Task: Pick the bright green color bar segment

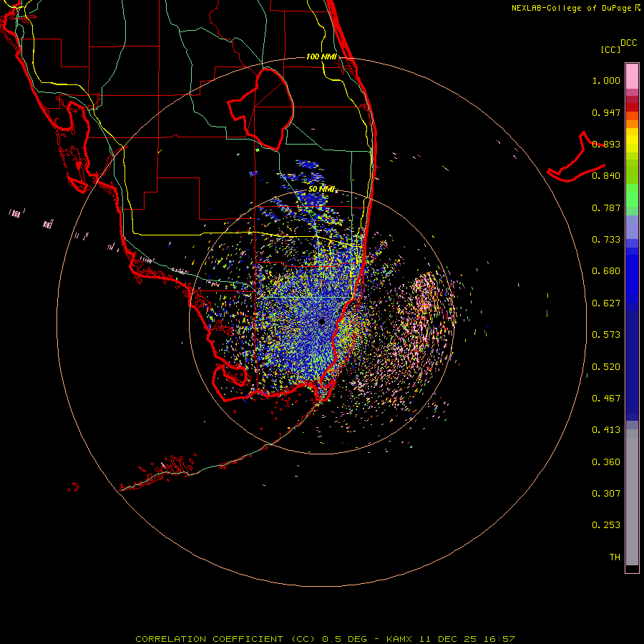Action: [x=632, y=196]
